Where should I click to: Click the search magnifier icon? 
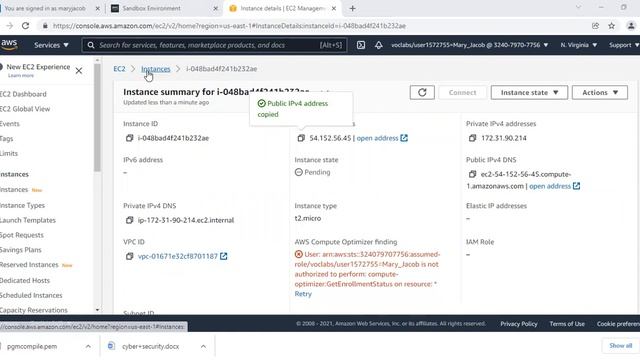91,45
